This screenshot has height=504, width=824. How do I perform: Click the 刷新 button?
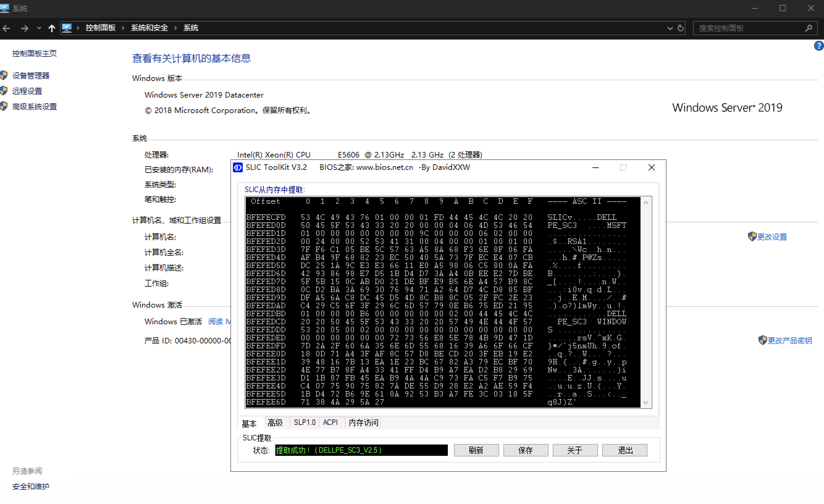476,450
